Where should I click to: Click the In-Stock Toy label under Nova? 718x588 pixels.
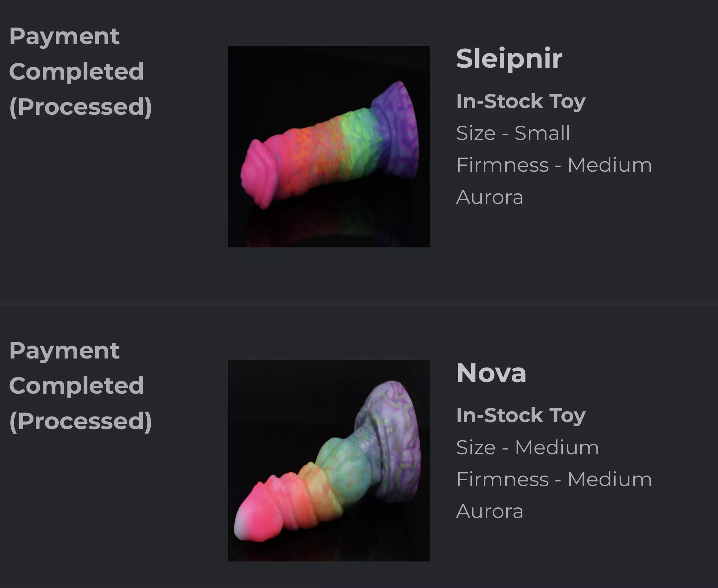pos(521,415)
